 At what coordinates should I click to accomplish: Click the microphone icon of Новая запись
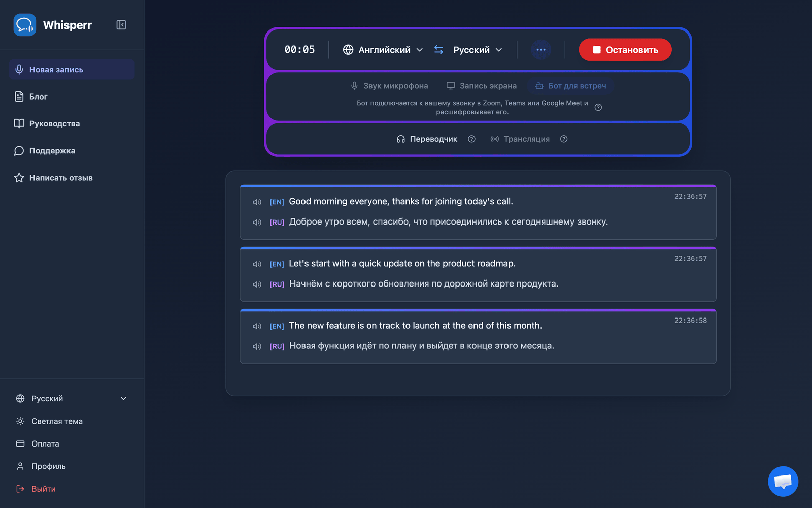pos(19,70)
